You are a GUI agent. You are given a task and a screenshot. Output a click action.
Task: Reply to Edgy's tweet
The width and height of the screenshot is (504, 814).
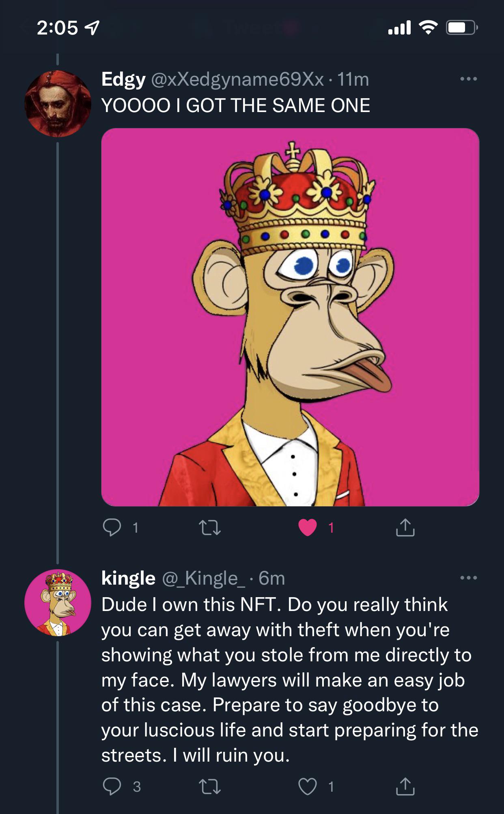(x=112, y=527)
